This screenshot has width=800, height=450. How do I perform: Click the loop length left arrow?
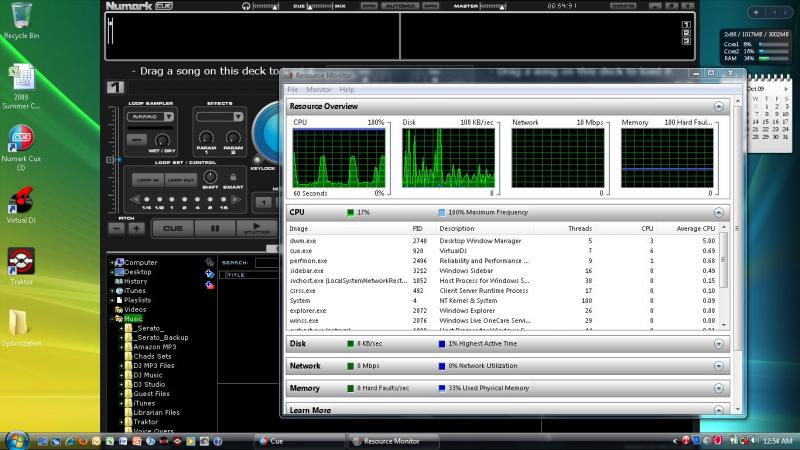[135, 199]
